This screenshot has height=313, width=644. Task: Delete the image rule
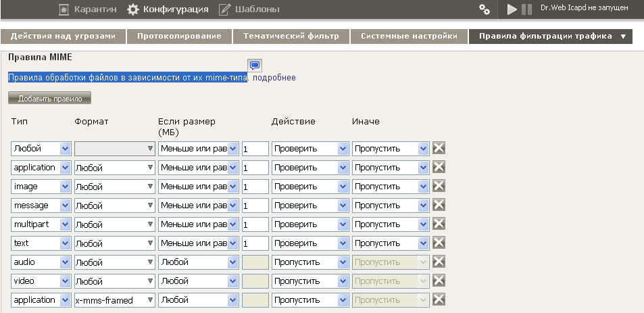(x=439, y=186)
